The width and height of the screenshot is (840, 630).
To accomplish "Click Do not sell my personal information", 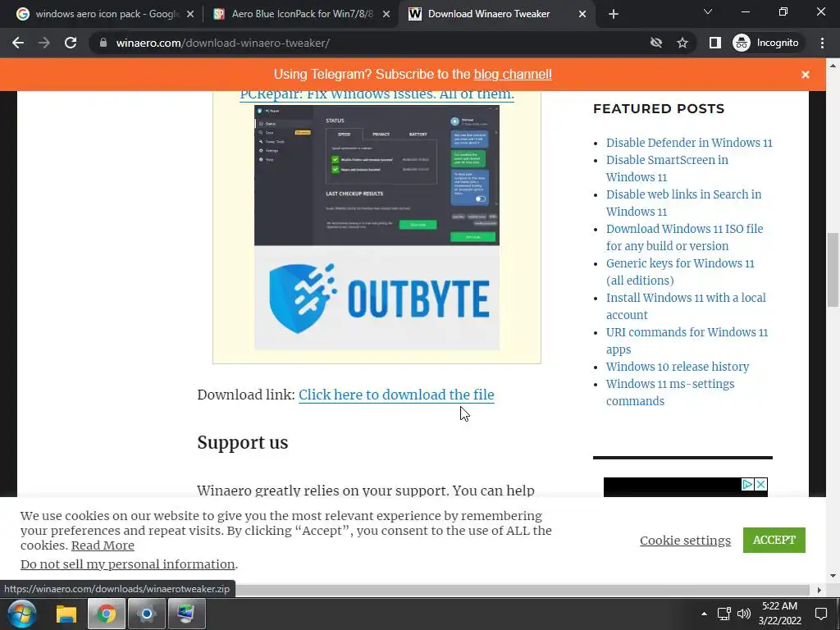I will tap(127, 564).
